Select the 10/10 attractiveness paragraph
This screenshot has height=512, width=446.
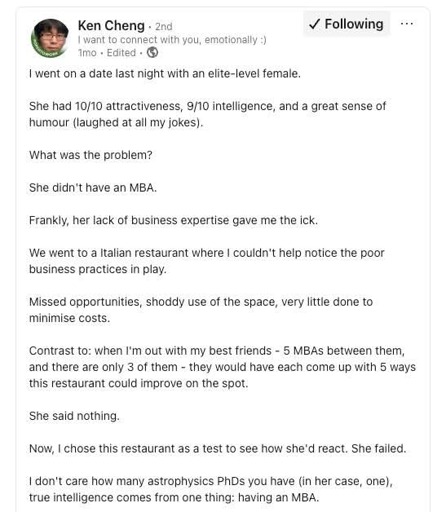207,114
